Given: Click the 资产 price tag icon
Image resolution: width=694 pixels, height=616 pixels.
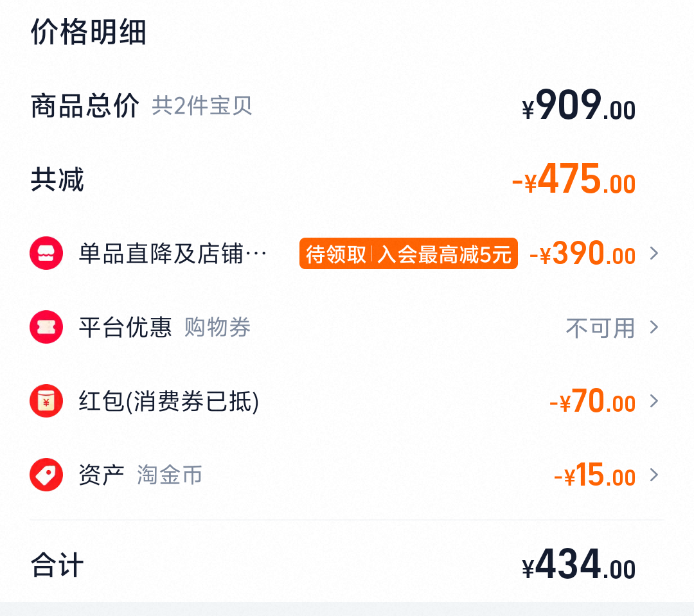Looking at the screenshot, I should (46, 475).
